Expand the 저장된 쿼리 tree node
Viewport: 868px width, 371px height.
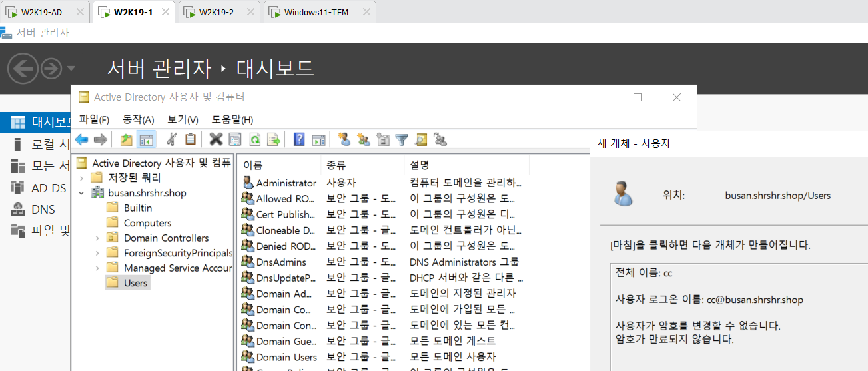point(81,178)
